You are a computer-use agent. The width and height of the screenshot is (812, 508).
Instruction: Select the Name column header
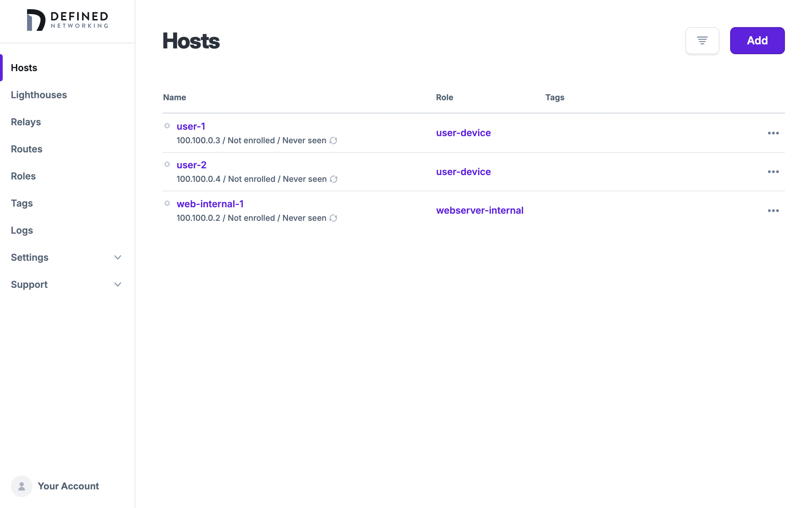click(x=174, y=97)
